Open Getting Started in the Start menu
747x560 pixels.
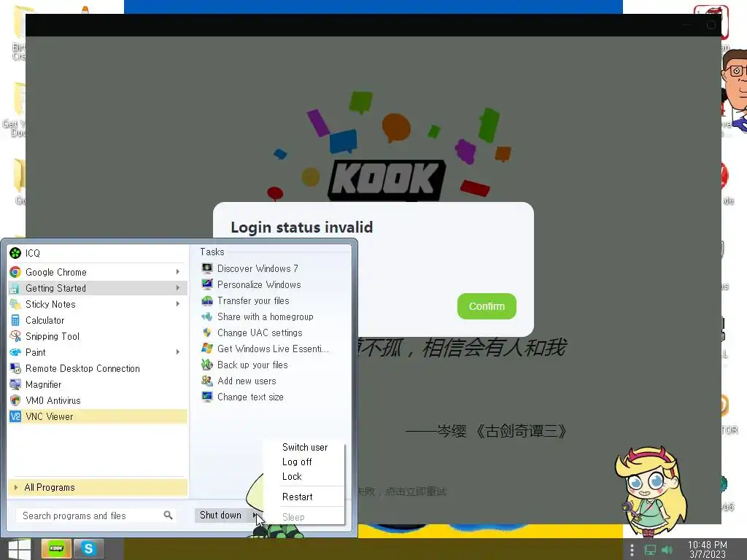click(x=98, y=288)
